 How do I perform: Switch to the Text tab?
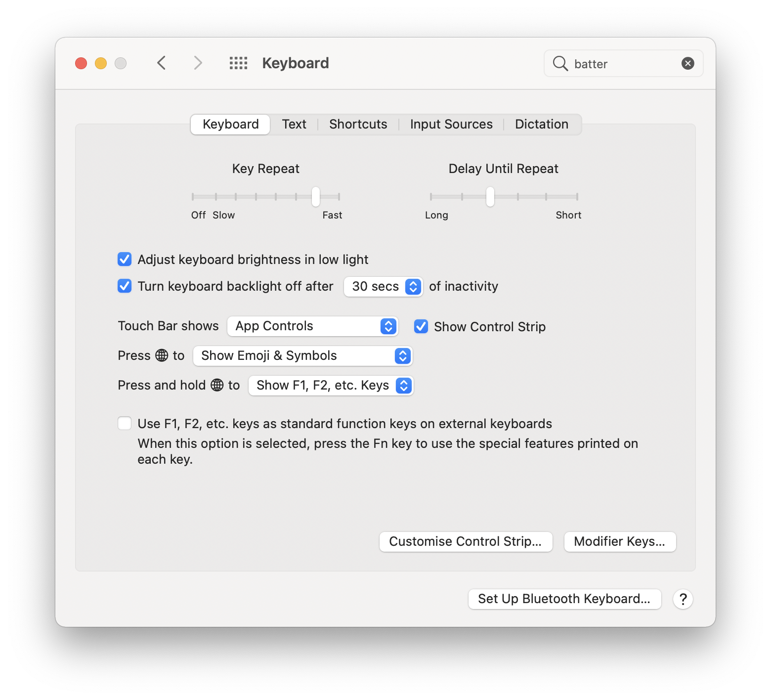pyautogui.click(x=294, y=124)
